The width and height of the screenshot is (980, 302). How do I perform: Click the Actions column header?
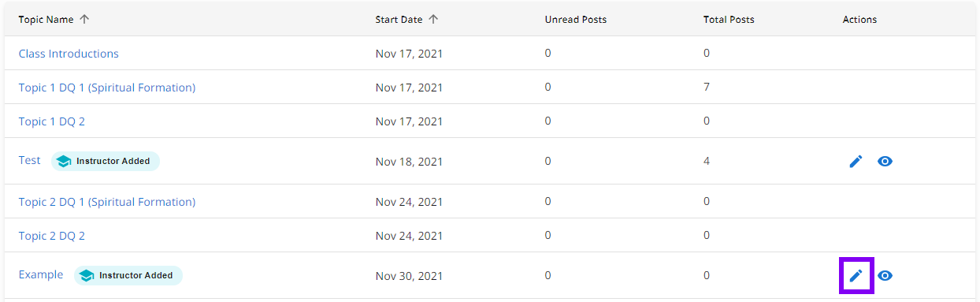click(x=859, y=20)
